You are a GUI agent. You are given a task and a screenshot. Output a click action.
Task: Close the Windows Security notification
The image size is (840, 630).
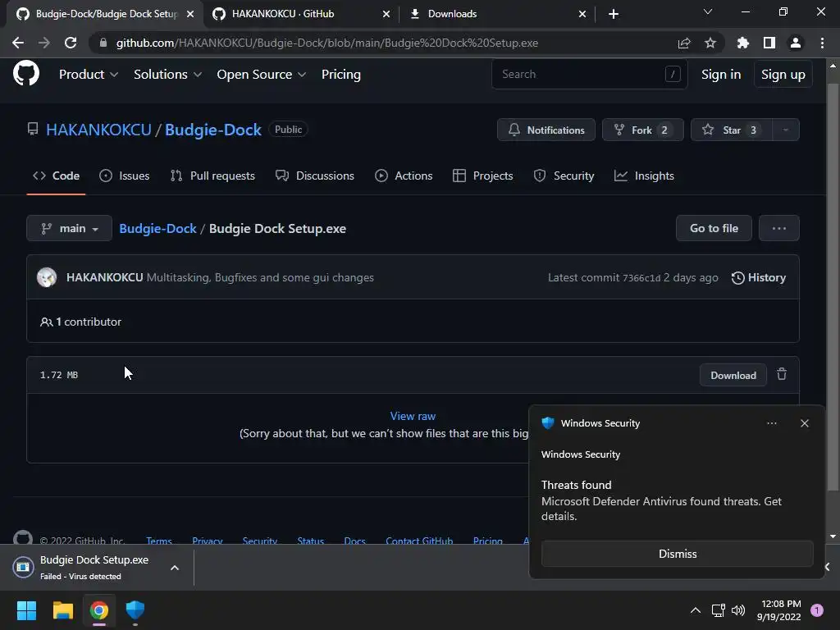[804, 423]
